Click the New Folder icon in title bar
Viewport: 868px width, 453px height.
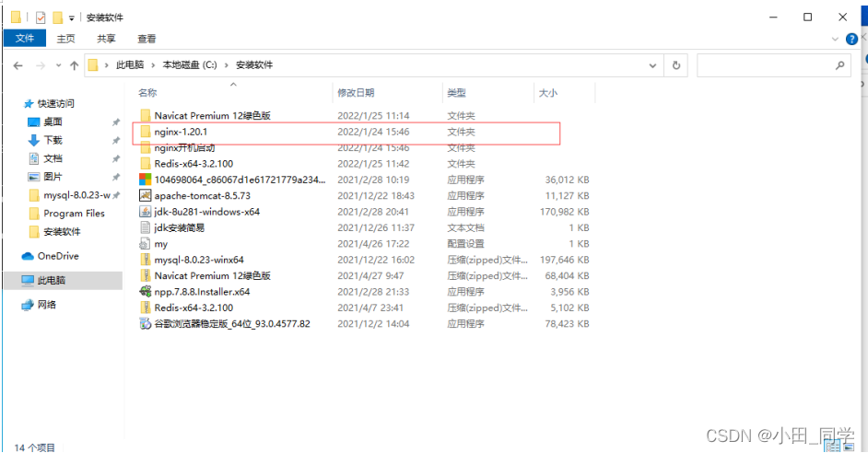(x=57, y=17)
